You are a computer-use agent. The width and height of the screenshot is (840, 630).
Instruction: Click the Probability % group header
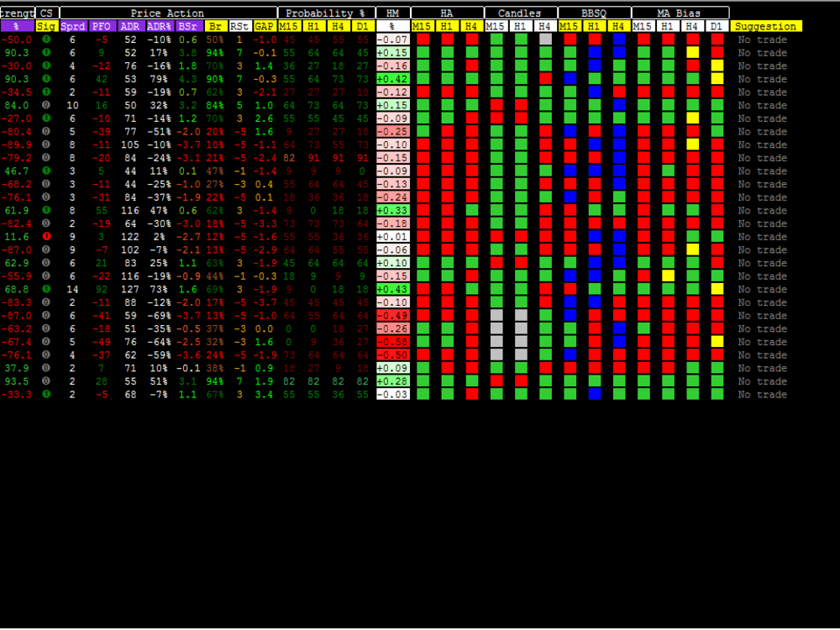pos(326,13)
